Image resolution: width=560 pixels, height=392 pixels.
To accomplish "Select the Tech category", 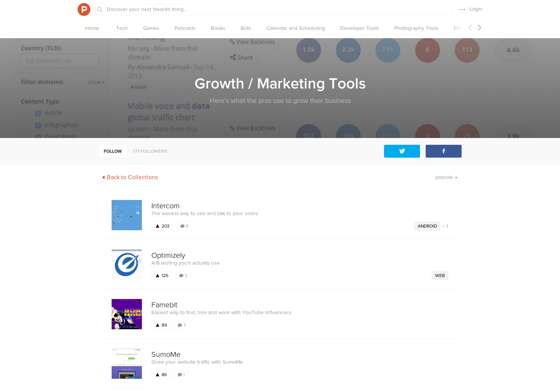I will point(122,28).
